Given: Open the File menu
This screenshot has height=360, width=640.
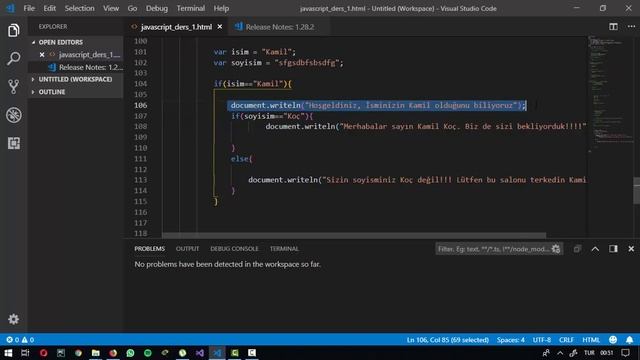Looking at the screenshot, I should (29, 8).
